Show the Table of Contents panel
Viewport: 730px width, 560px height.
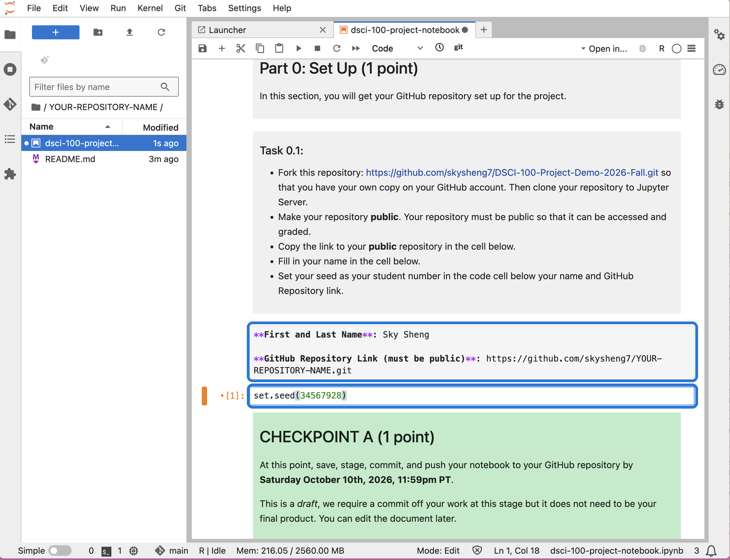pyautogui.click(x=10, y=139)
